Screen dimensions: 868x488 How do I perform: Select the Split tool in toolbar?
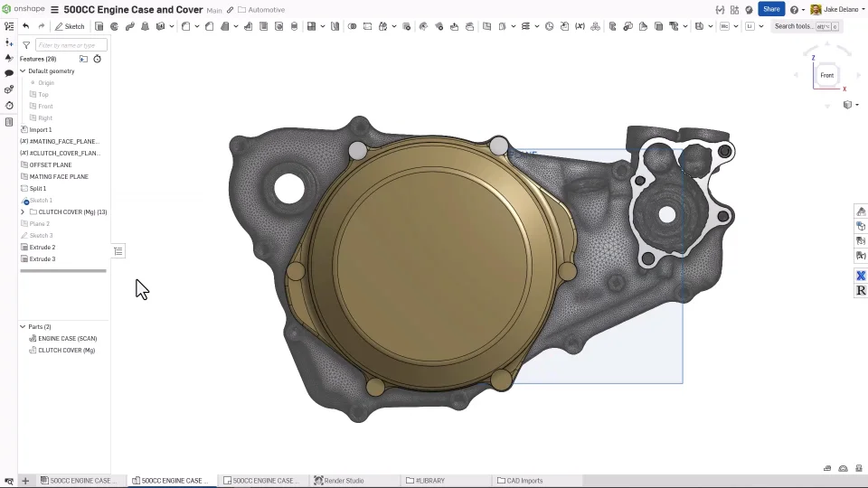(x=368, y=26)
